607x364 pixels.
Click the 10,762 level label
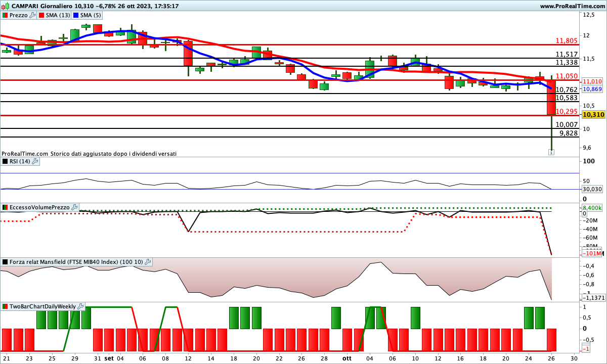click(567, 89)
